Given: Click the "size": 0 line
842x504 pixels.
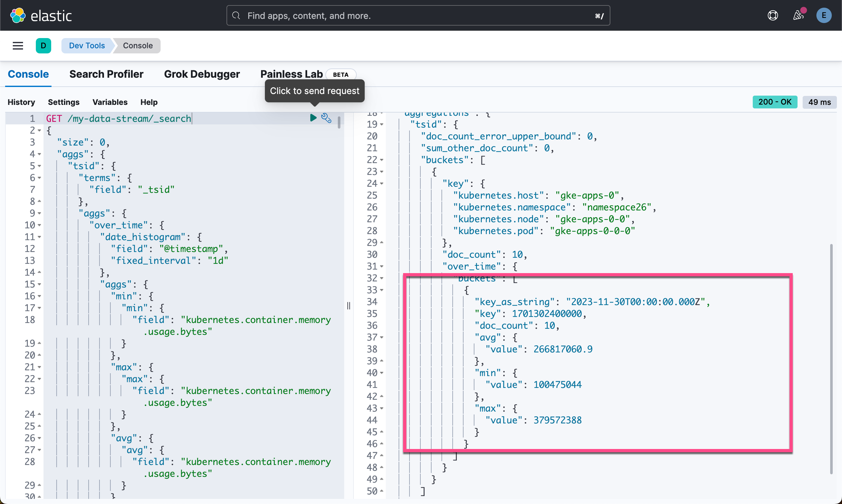Looking at the screenshot, I should (83, 142).
